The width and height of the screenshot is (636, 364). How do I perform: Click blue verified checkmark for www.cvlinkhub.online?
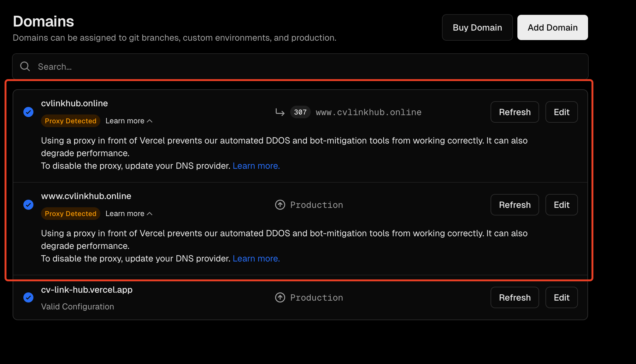tap(28, 205)
